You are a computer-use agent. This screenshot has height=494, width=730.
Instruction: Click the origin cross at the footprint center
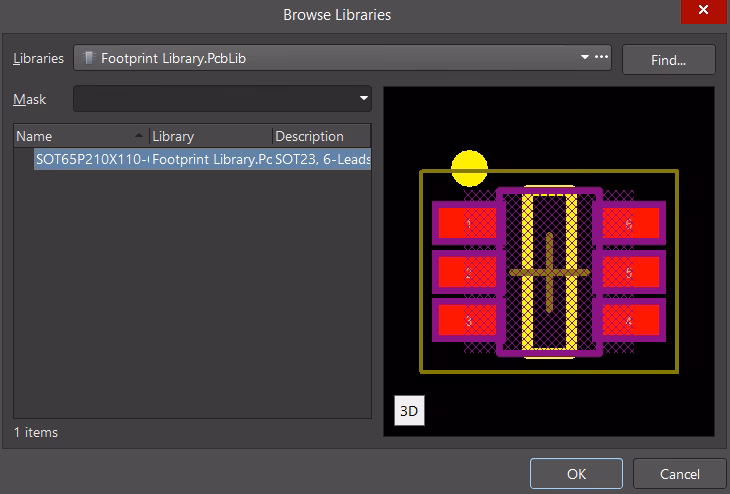pyautogui.click(x=549, y=272)
